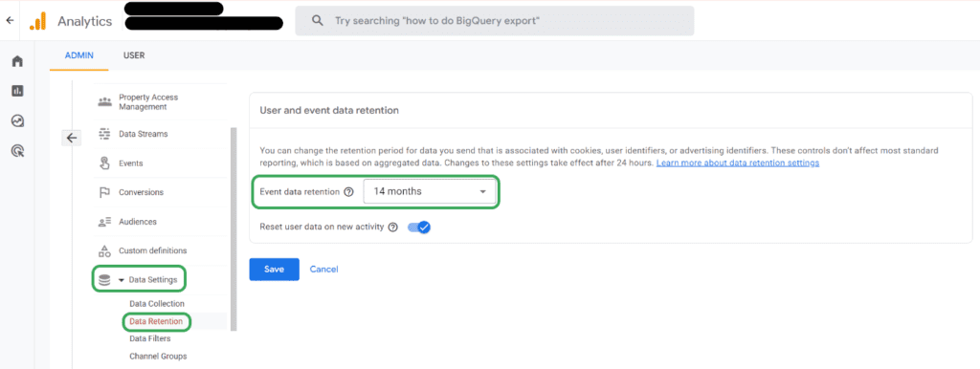Collapse the admin column with left arrow button
This screenshot has height=369, width=980.
tap(71, 138)
